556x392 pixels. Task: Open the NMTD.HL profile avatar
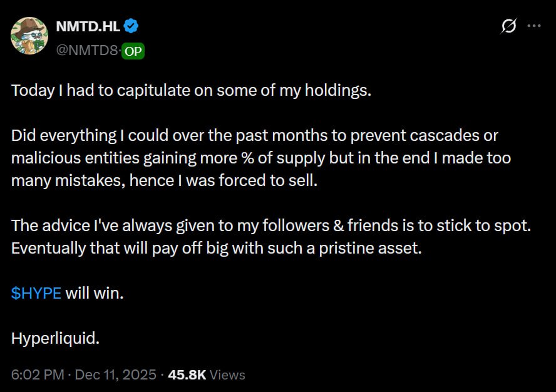click(30, 36)
